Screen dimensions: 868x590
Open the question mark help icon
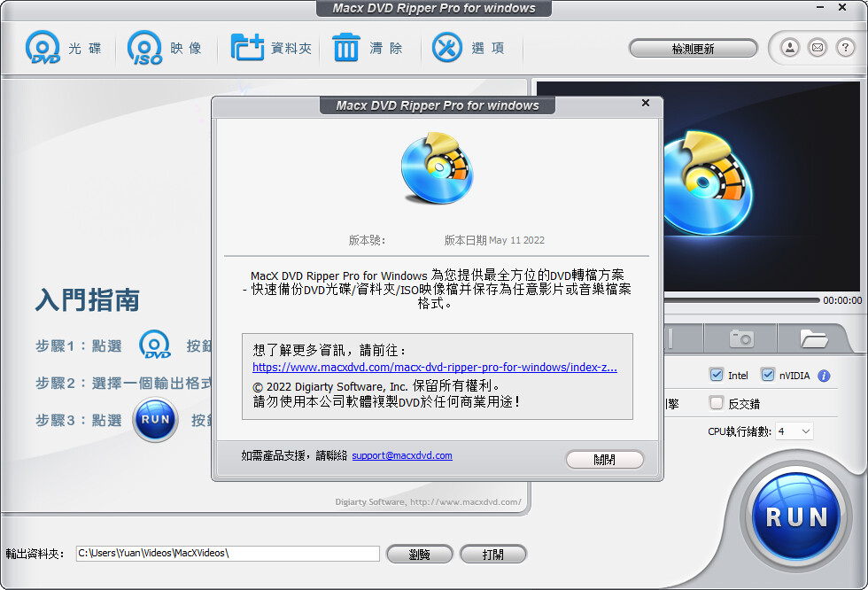point(844,48)
